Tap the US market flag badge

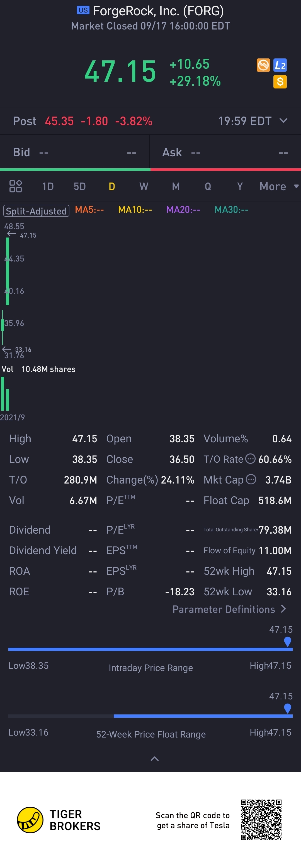tap(83, 10)
